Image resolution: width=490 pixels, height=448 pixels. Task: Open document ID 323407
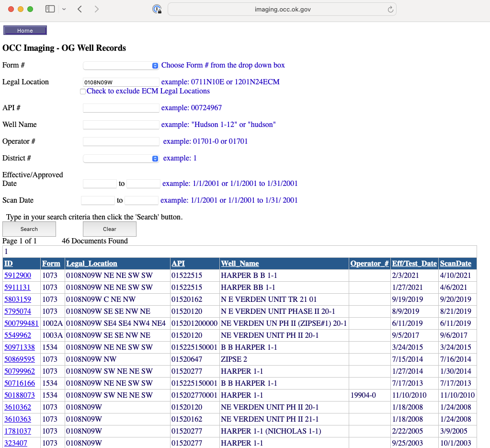tap(16, 443)
